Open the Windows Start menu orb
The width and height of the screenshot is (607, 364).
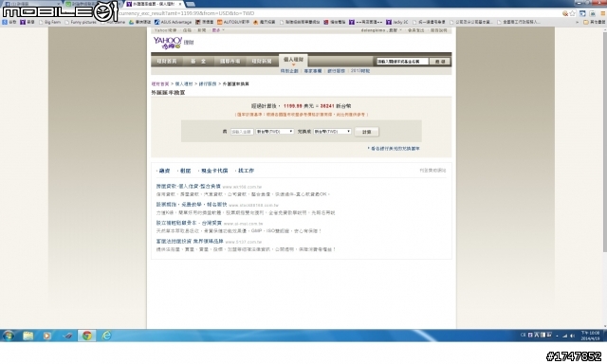9,335
